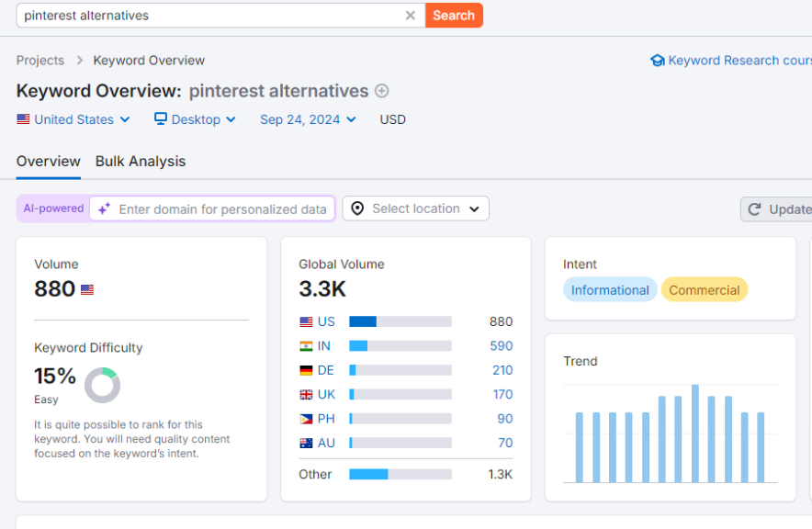This screenshot has height=529, width=812.
Task: Click the location pin icon
Action: tap(357, 208)
